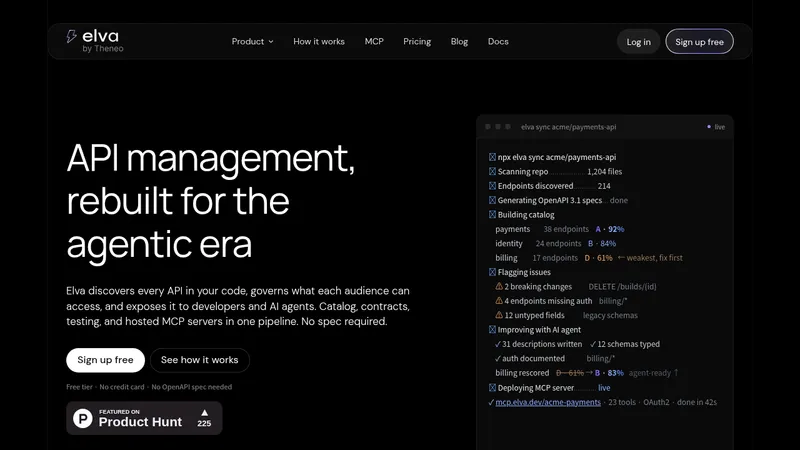Click icon beside Scanning repo line

point(492,171)
